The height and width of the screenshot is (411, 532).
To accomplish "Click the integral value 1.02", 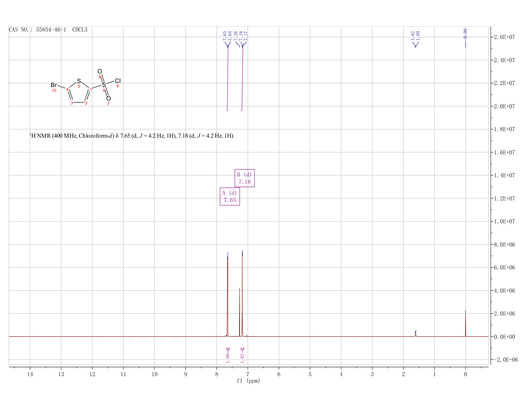I will pyautogui.click(x=242, y=358).
